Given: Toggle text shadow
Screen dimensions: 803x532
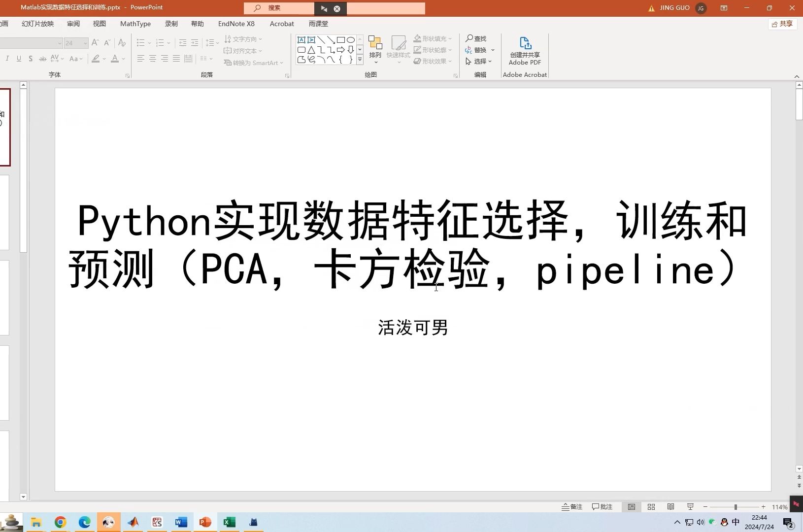Looking at the screenshot, I should tap(31, 59).
